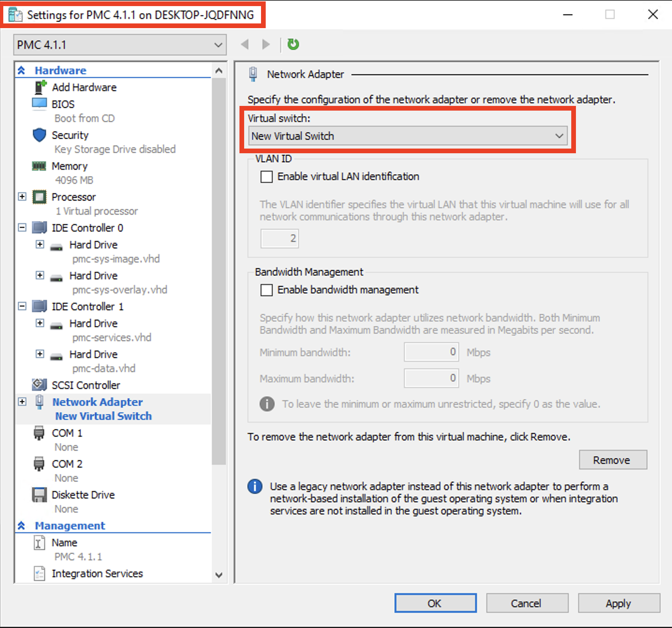
Task: Click the pmc-data.vhd hard drive icon
Action: tap(56, 356)
